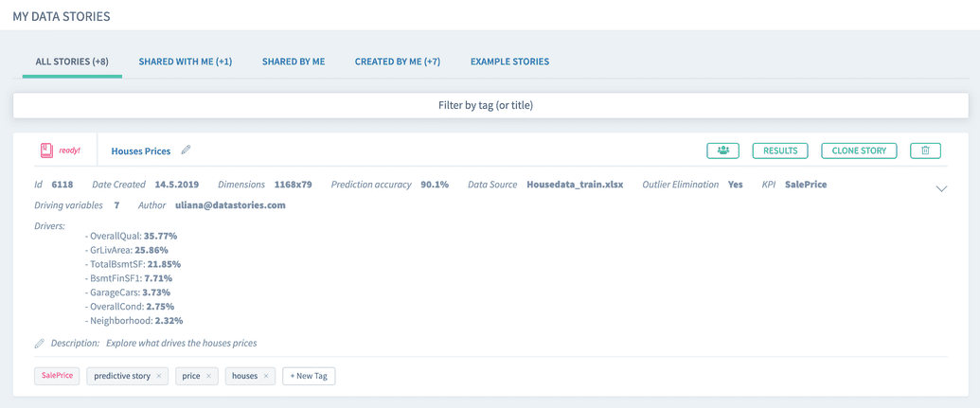This screenshot has width=980, height=408.
Task: Click the description text Explore what drives
Action: 181,343
